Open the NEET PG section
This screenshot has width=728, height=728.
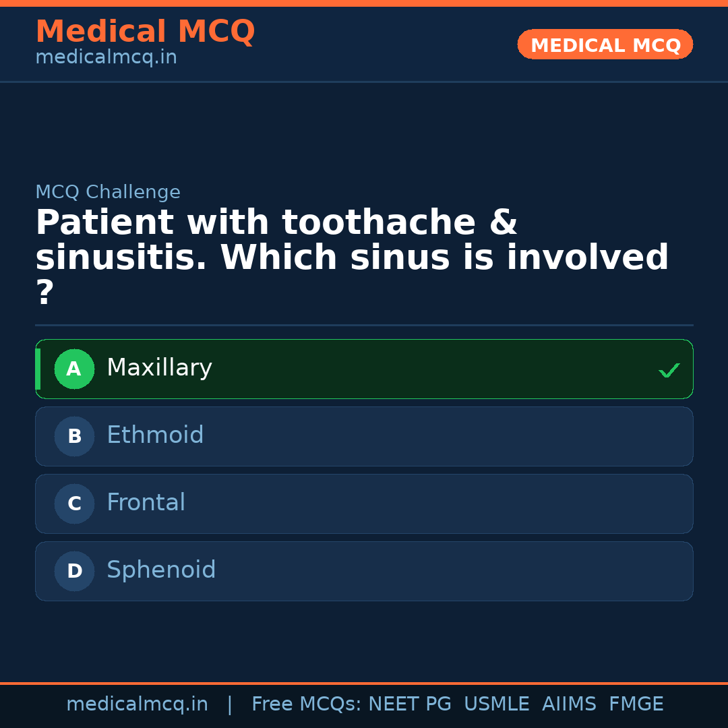[x=409, y=703]
